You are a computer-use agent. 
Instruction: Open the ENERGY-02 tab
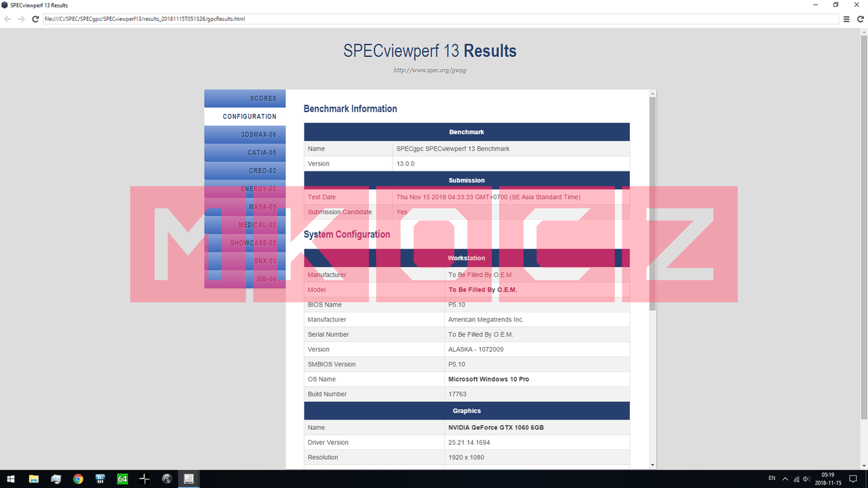point(245,188)
